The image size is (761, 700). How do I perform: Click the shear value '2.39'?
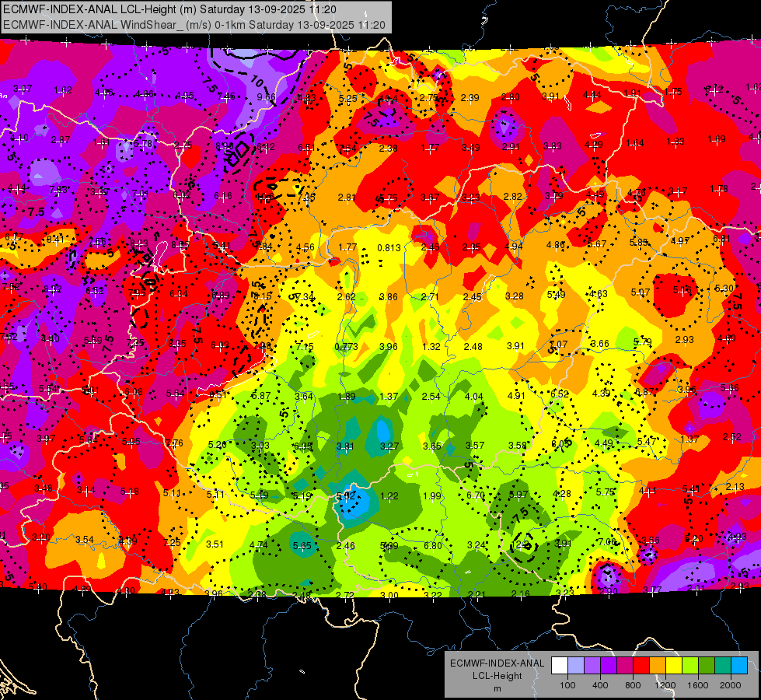point(470,98)
